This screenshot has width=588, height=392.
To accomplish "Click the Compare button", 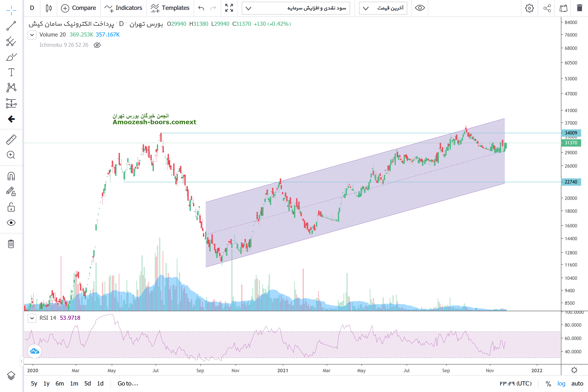I will [x=78, y=8].
